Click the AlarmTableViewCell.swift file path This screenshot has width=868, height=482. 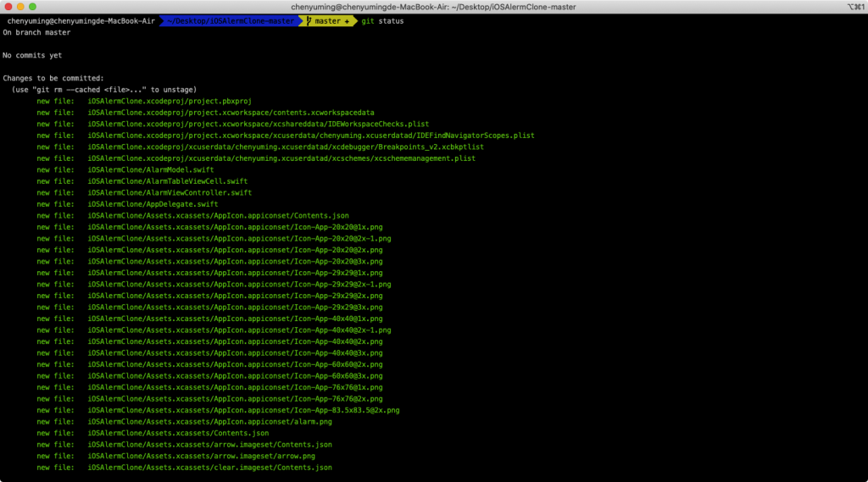coord(168,181)
